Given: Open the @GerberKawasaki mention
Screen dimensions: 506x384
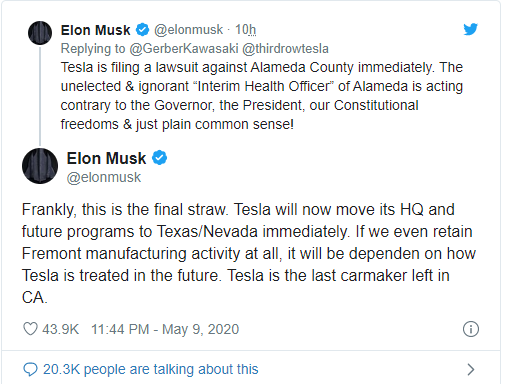Looking at the screenshot, I should pos(184,49).
